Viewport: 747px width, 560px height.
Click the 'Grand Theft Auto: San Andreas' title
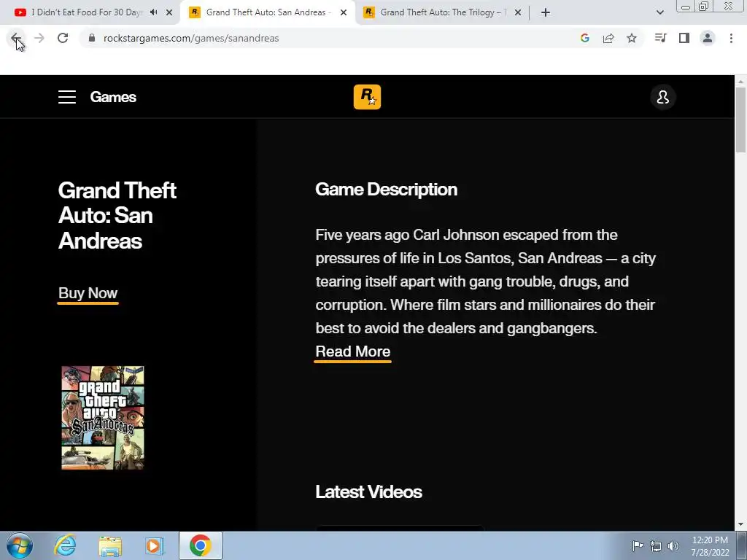[117, 215]
